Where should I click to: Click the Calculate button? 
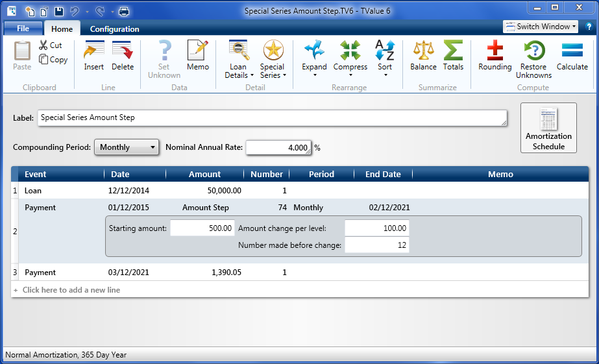coord(572,56)
